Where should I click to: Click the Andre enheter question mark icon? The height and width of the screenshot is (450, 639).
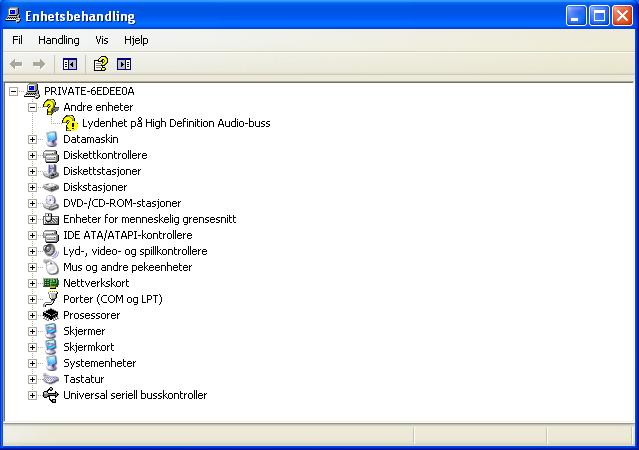[51, 107]
